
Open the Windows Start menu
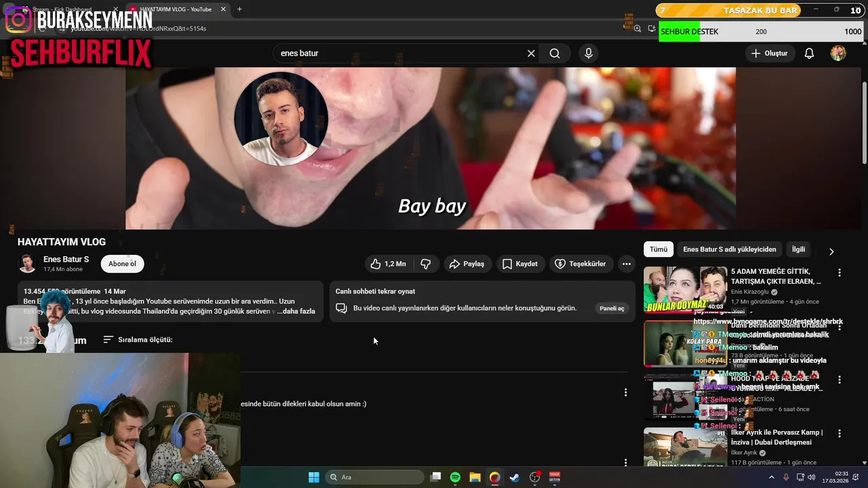[314, 477]
